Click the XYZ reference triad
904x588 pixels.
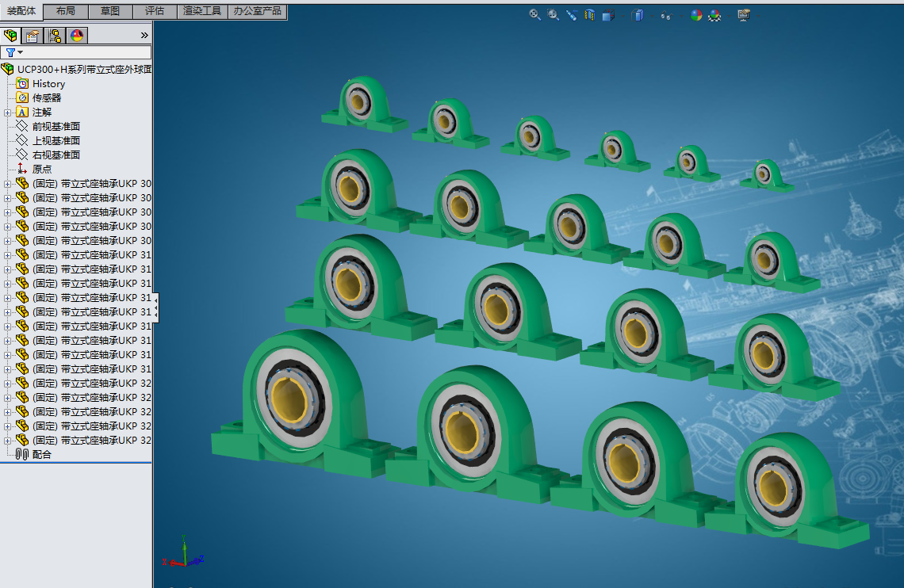pyautogui.click(x=183, y=553)
